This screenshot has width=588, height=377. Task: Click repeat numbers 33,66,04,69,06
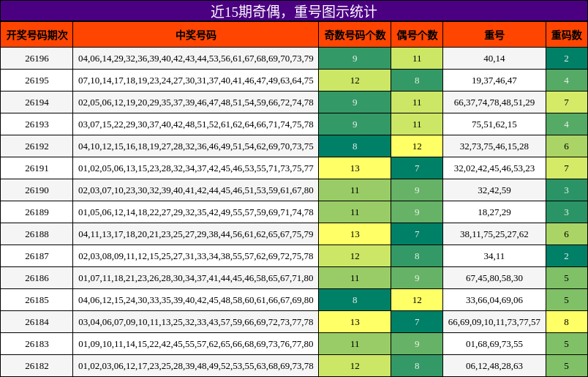494,300
